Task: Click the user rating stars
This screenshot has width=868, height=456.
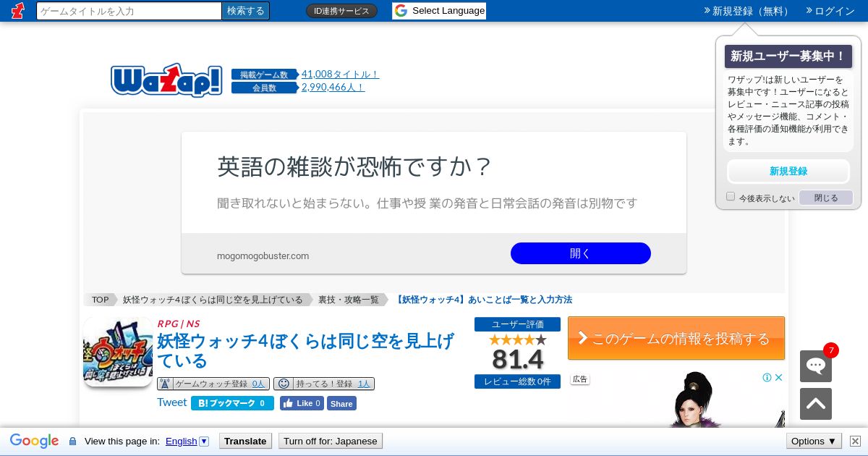Action: (x=517, y=339)
